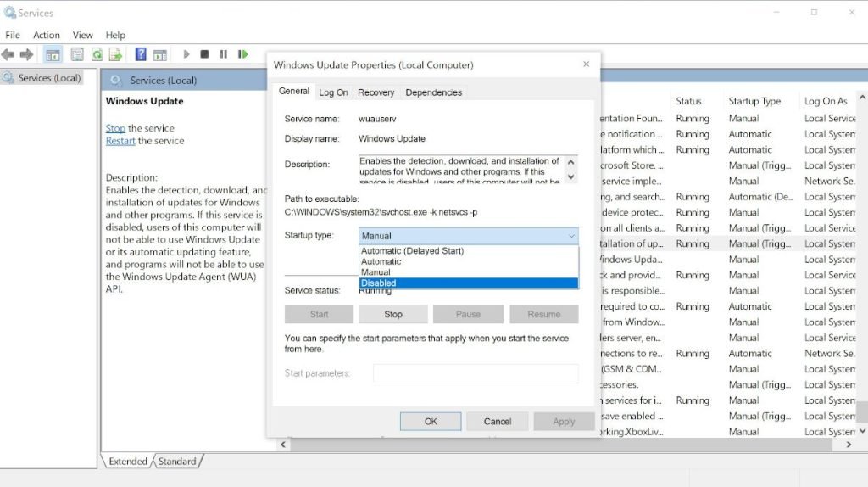Click the Start Service play icon
This screenshot has height=487, width=868.
186,54
